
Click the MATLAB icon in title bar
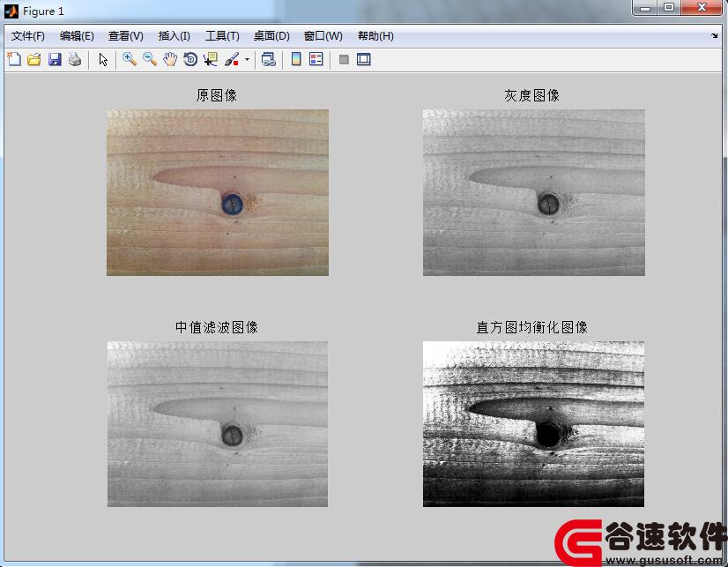(x=11, y=11)
